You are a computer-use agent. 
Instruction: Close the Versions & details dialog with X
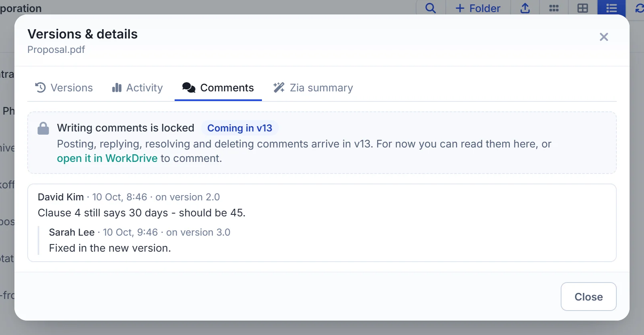[604, 37]
